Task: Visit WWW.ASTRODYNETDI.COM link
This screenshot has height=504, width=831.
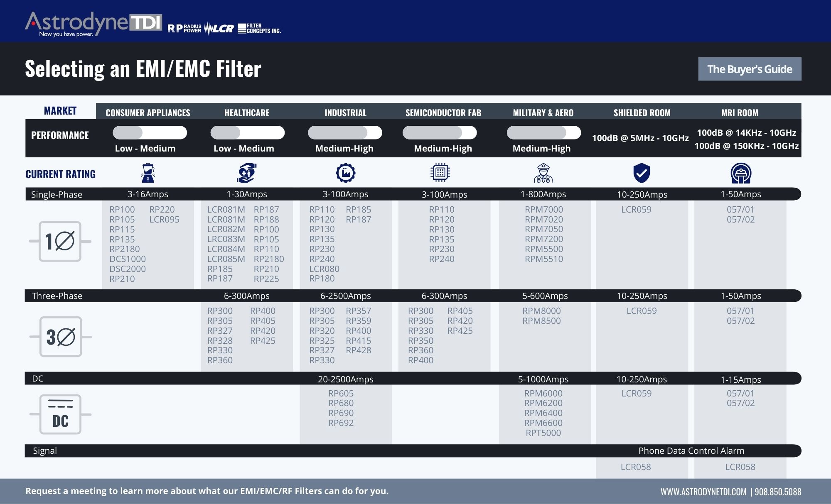Action: pos(703,492)
